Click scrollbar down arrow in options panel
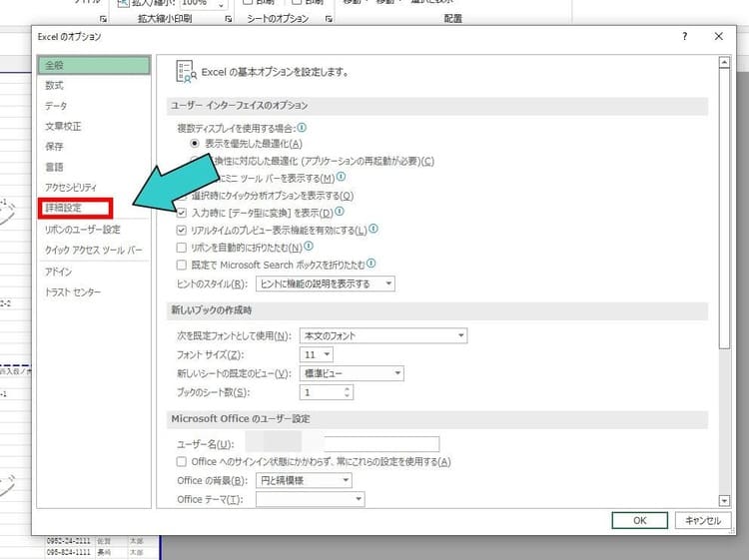The height and width of the screenshot is (560, 749). pos(724,501)
